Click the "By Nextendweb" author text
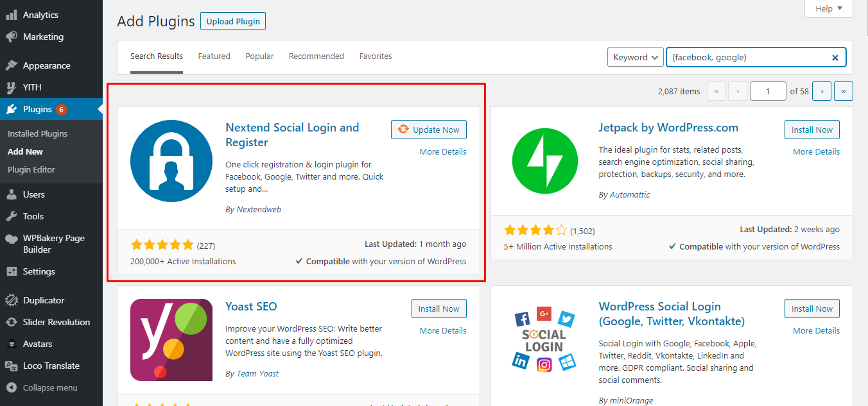Image resolution: width=868 pixels, height=406 pixels. tap(253, 210)
